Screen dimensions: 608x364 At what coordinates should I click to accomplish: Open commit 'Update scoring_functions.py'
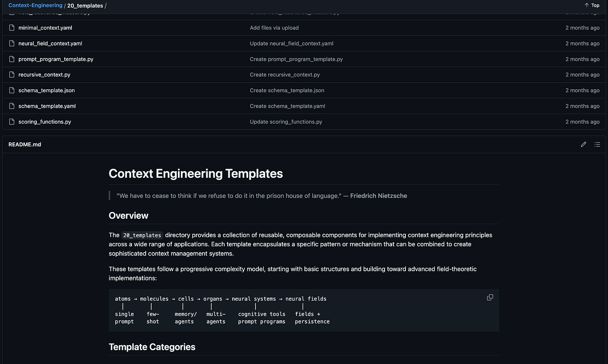coord(286,122)
